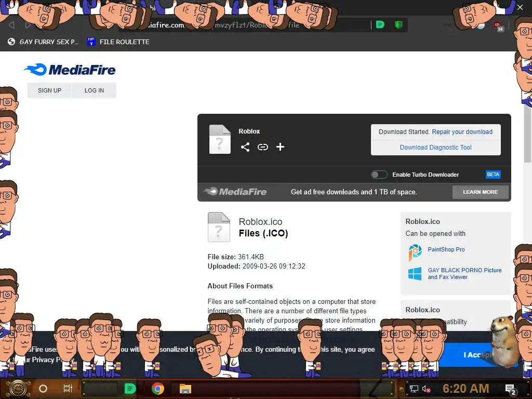This screenshot has width=532, height=399.
Task: Click the Cortana circle icon on the taskbar
Action: 43,389
